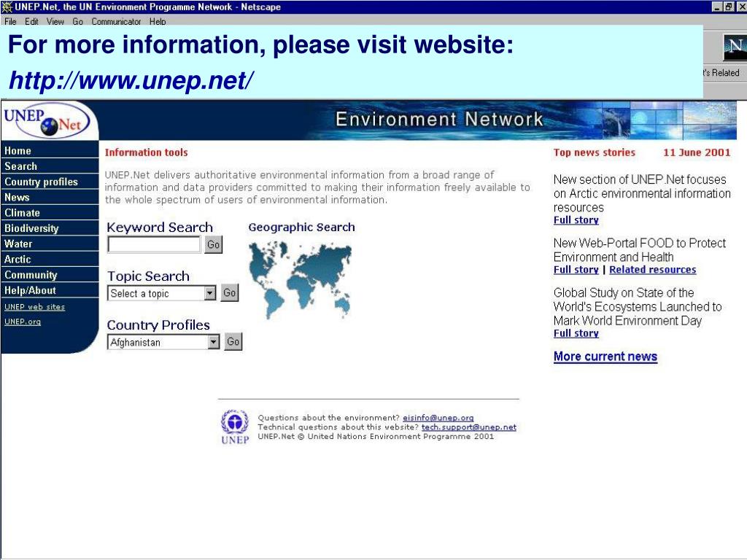Follow the UNEP web sites link
Image resolution: width=747 pixels, height=560 pixels.
tap(35, 307)
